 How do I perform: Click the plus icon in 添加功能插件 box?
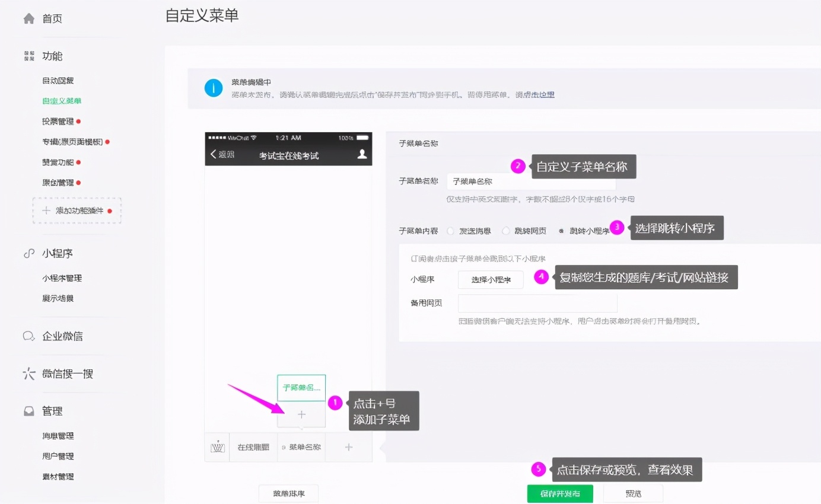[46, 210]
